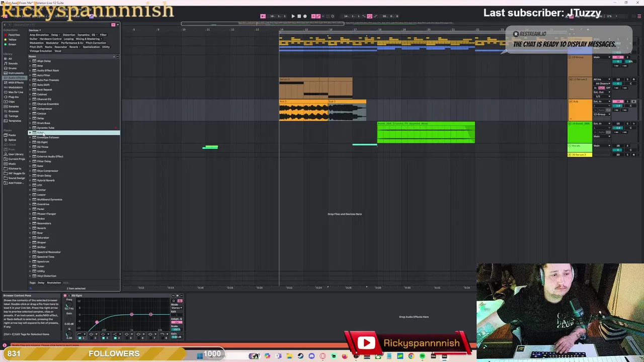This screenshot has height=362, width=644.
Task: Filter by Amp Simulation tag
Action: pyautogui.click(x=39, y=35)
